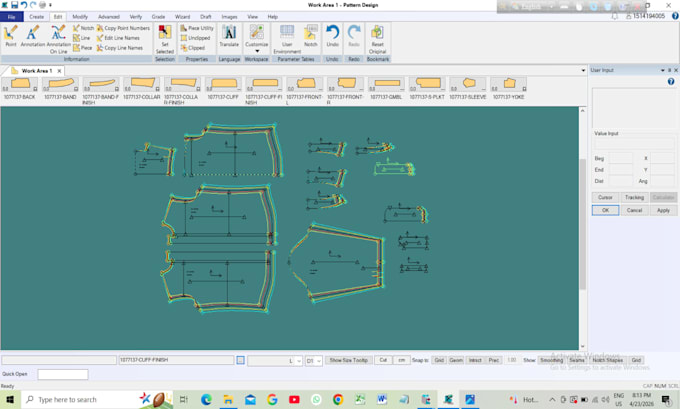Click the Cancel button in User Input
The width and height of the screenshot is (680, 409).
point(634,210)
